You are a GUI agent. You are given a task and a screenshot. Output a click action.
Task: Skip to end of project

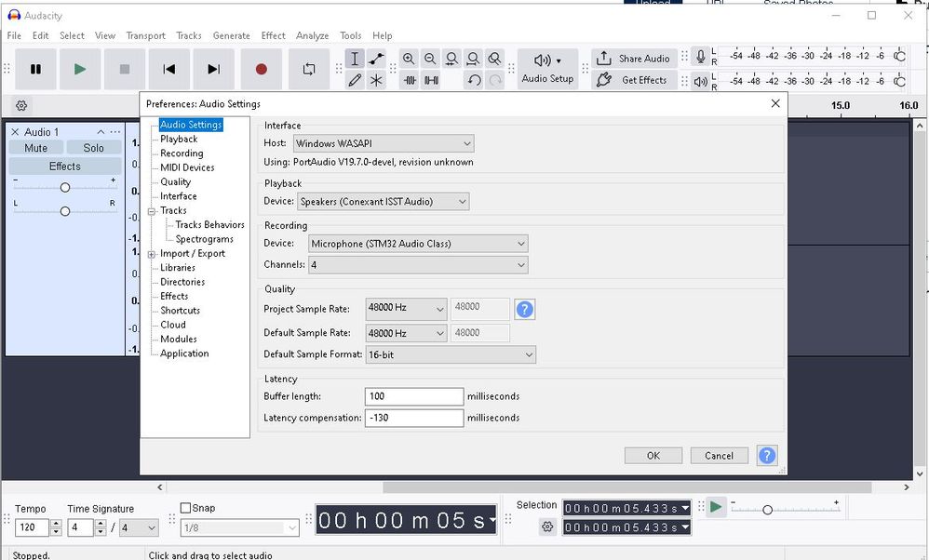pyautogui.click(x=214, y=69)
